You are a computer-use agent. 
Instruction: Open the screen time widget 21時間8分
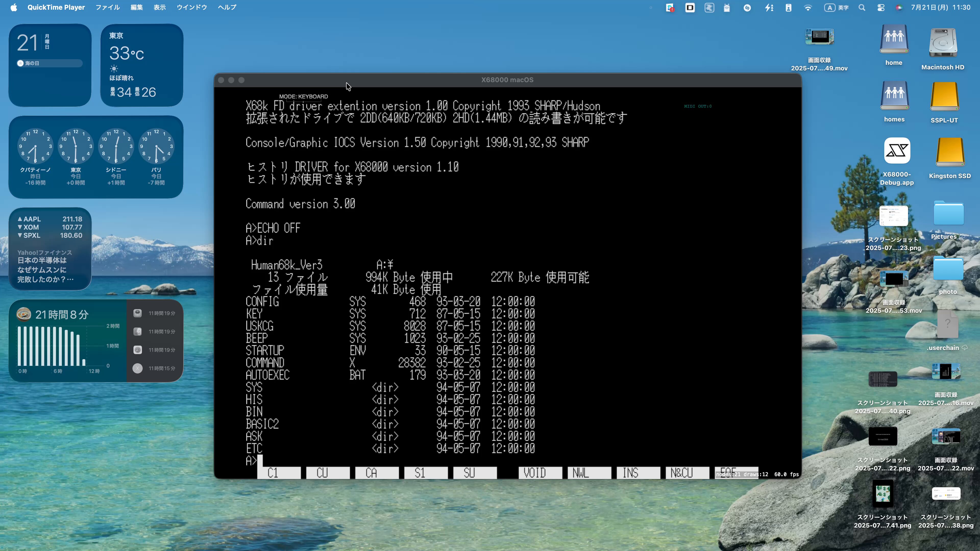[x=96, y=341]
